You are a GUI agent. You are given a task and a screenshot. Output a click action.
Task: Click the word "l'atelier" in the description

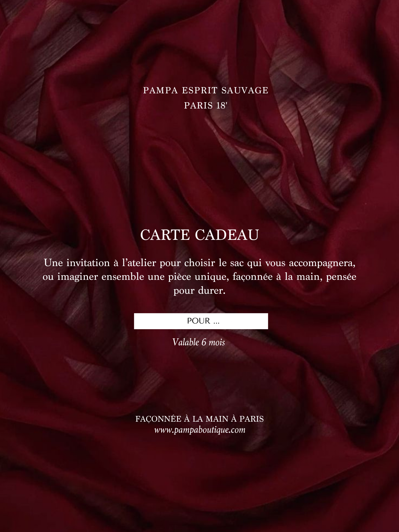139,263
